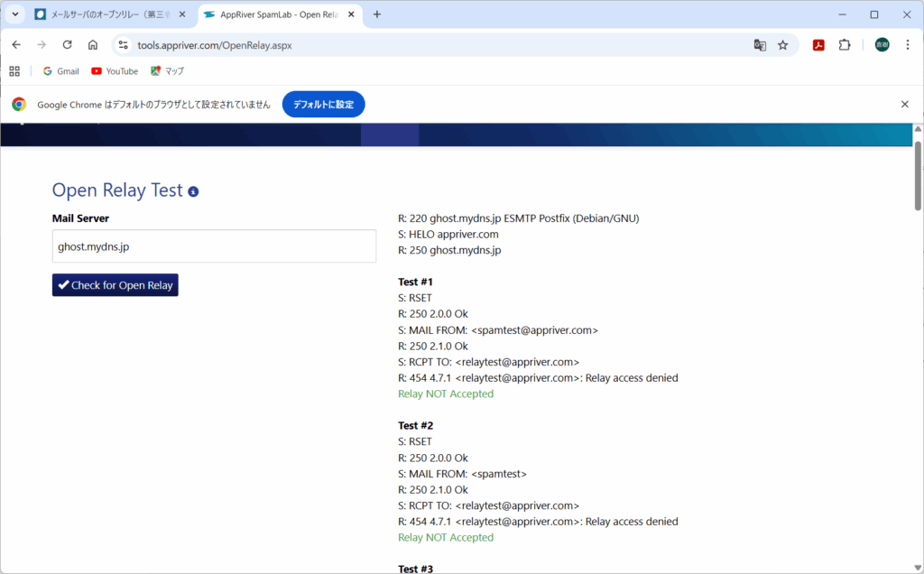Bookmark this page with the star icon
This screenshot has width=924, height=574.
pyautogui.click(x=782, y=45)
